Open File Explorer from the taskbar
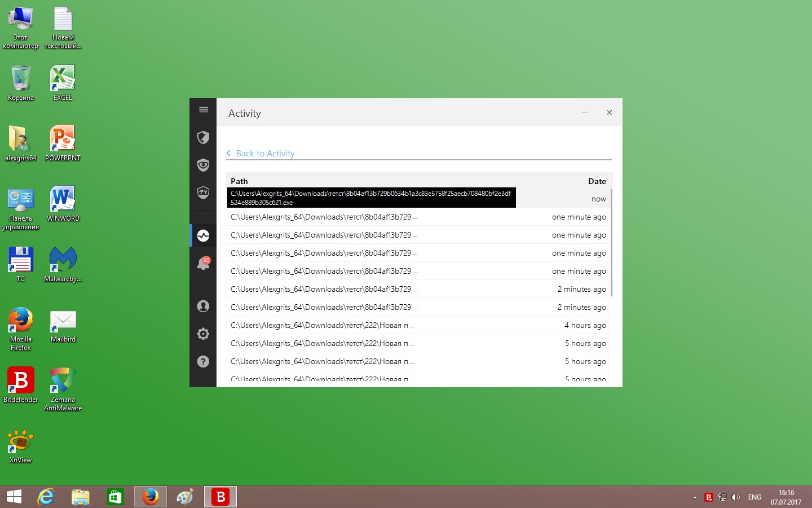 point(81,497)
